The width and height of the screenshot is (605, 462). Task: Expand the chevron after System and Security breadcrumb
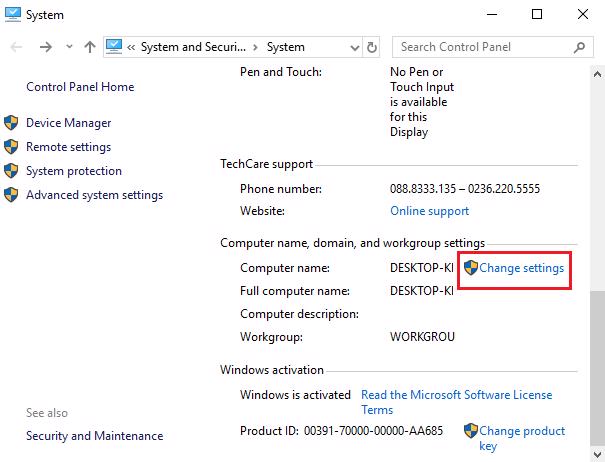[x=255, y=47]
